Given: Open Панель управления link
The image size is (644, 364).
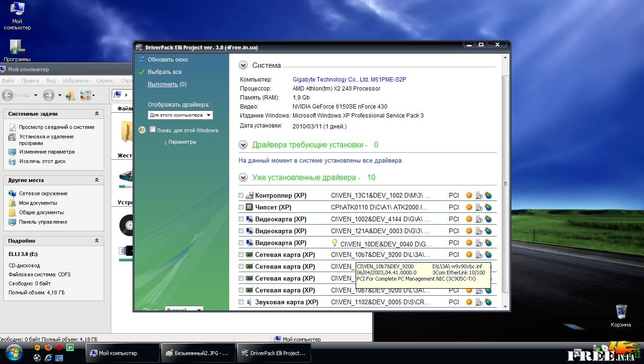Looking at the screenshot, I should (43, 222).
